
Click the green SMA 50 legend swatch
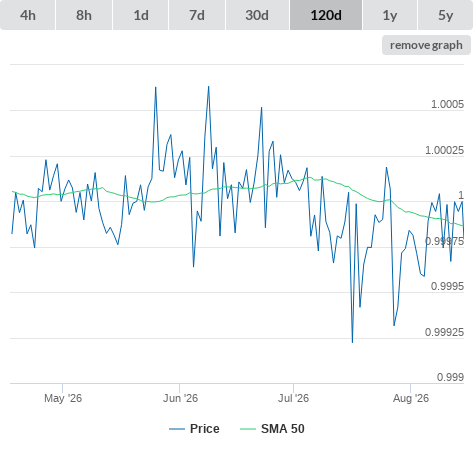[x=248, y=429]
